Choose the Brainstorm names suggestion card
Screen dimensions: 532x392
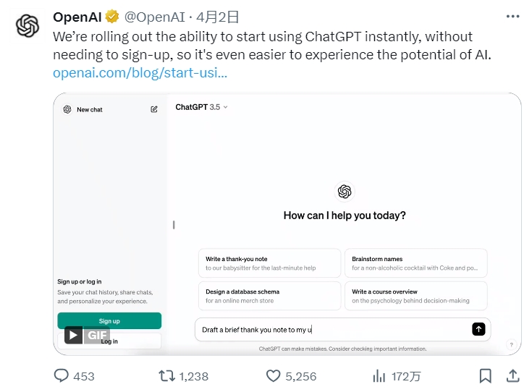click(415, 263)
